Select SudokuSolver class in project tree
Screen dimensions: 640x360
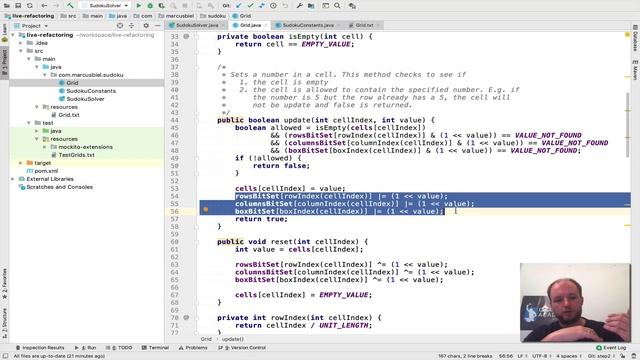pos(85,99)
